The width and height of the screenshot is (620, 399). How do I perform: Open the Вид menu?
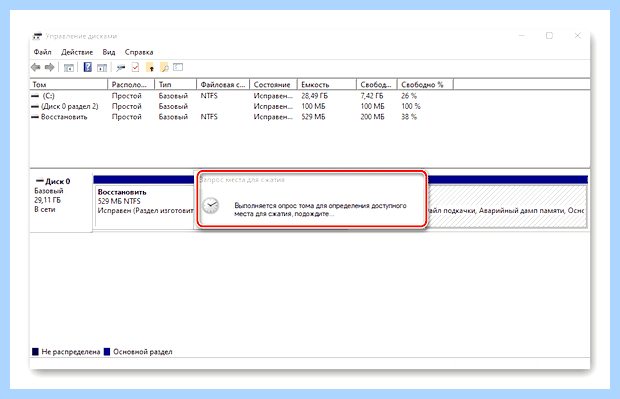pyautogui.click(x=109, y=52)
